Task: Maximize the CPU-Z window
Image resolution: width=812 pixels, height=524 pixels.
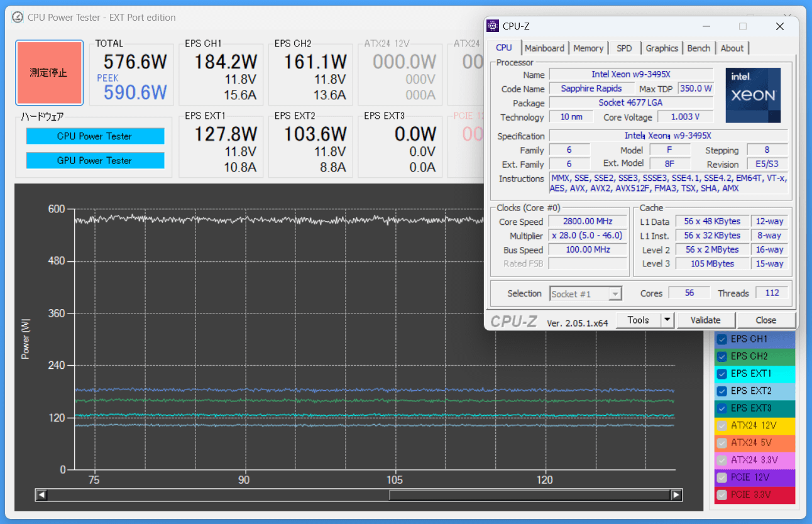Action: (x=743, y=26)
